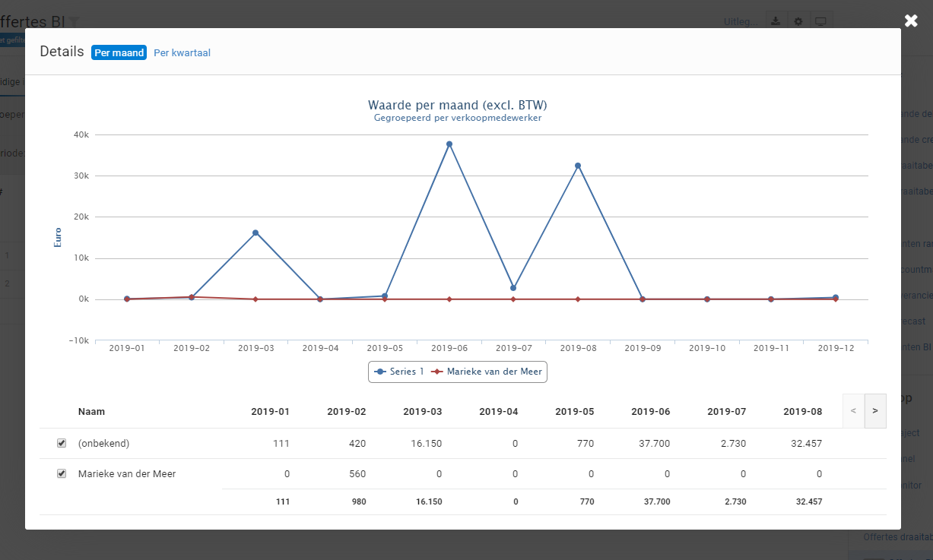Click the 560 value in Marieke's row
The height and width of the screenshot is (560, 933).
[357, 473]
